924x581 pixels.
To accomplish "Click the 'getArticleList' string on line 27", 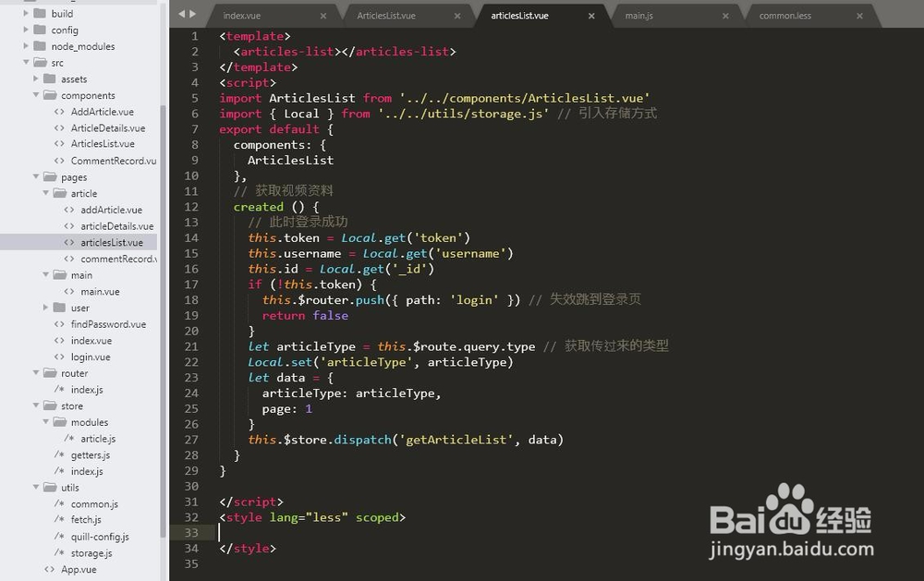I will 456,440.
